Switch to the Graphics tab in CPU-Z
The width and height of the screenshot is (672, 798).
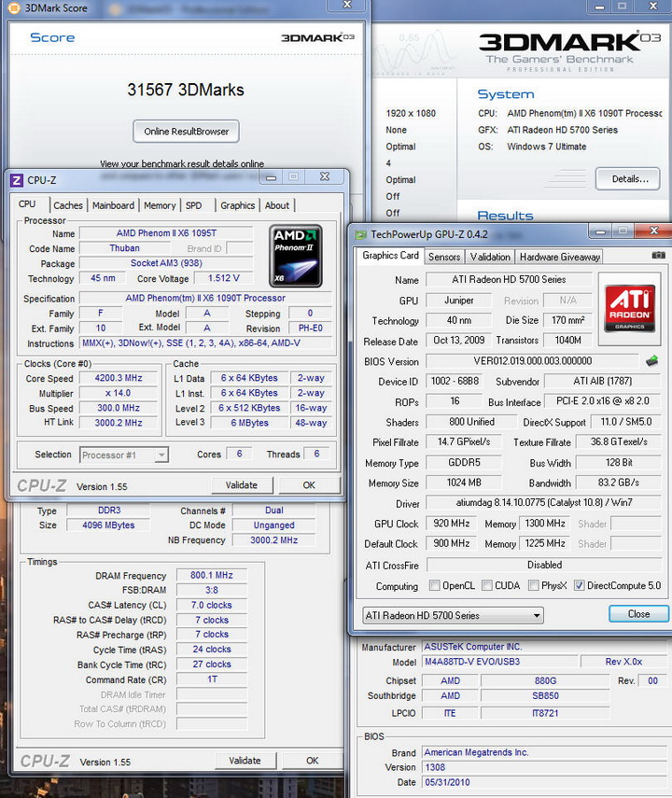pyautogui.click(x=237, y=205)
